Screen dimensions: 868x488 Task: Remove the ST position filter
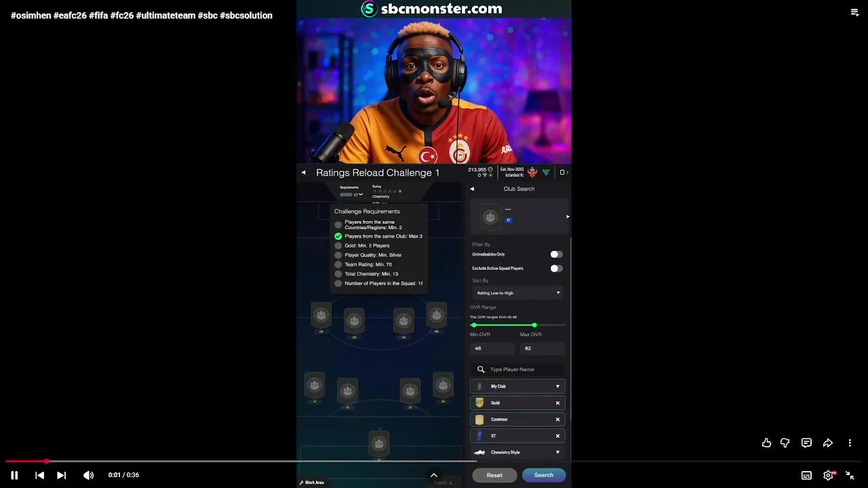pyautogui.click(x=558, y=436)
